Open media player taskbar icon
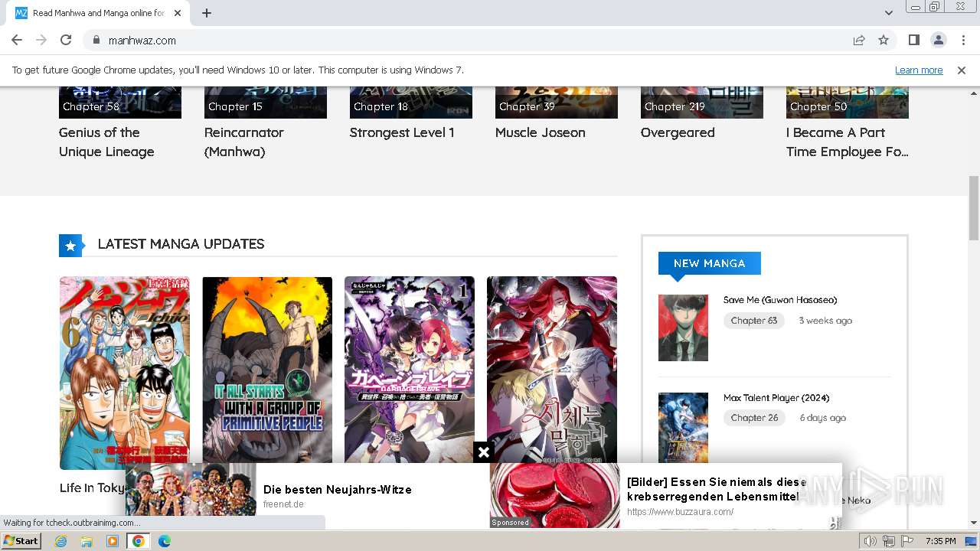This screenshot has height=551, width=980. point(113,541)
